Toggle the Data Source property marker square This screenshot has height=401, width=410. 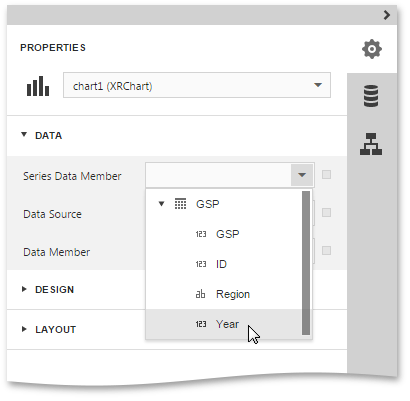tap(326, 213)
